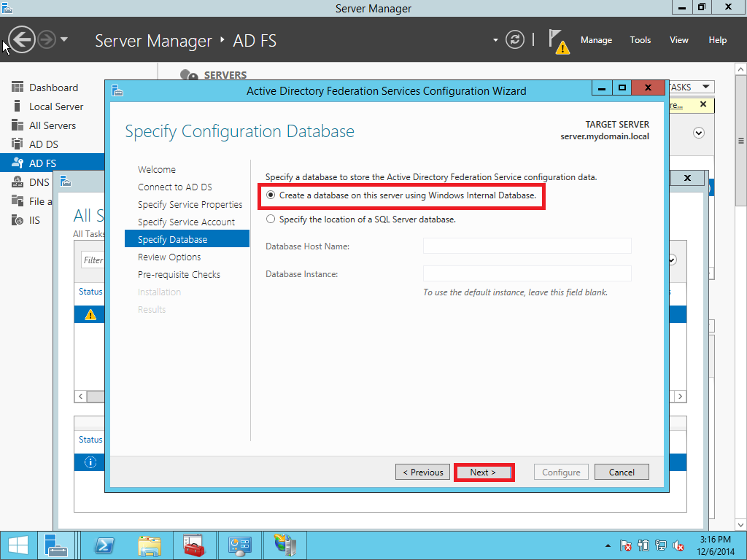
Task: Click the notification flag with warning triangle
Action: pos(558,41)
